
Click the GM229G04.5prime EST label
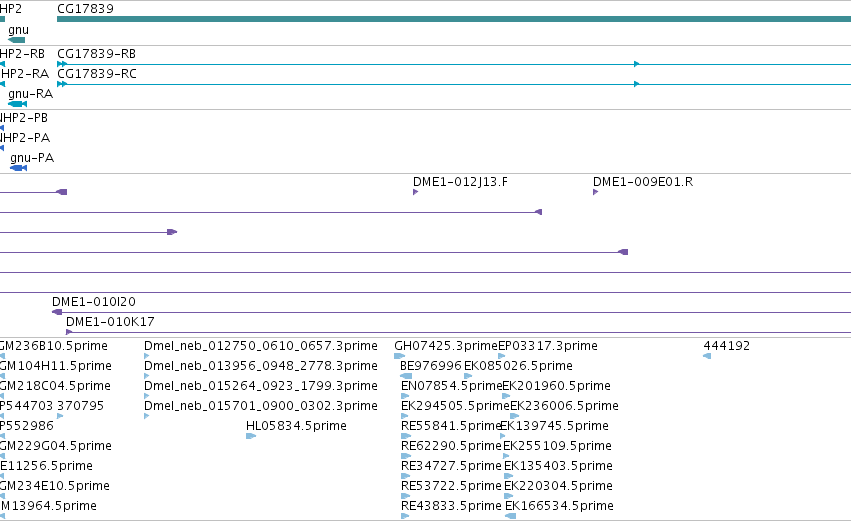(56, 446)
